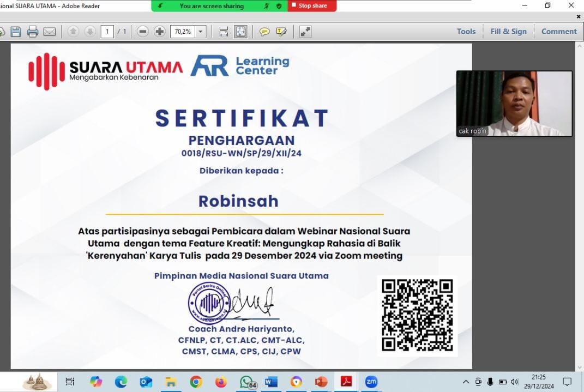584x392 pixels.
Task: Click certificate number 0018/RSU-WN/SP/29/XII/24
Action: point(242,153)
